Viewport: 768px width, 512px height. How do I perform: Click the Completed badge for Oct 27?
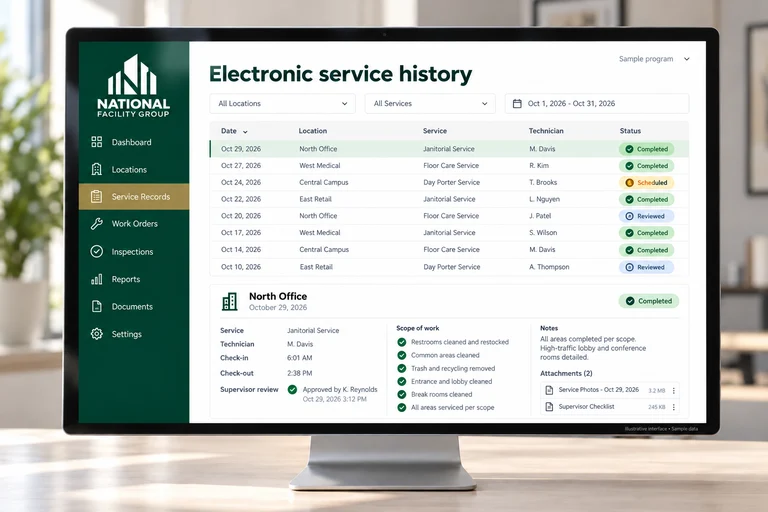[647, 166]
